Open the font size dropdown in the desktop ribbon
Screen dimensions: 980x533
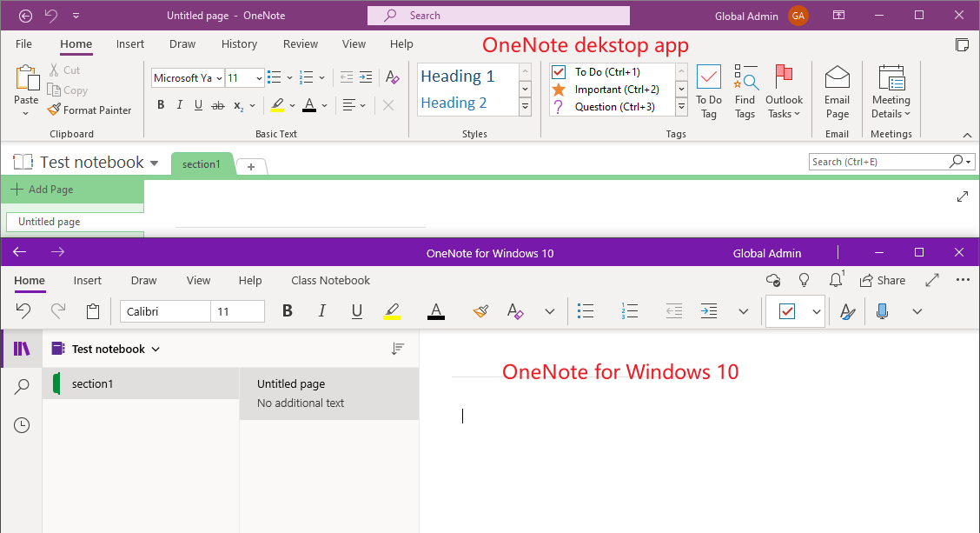(x=257, y=77)
